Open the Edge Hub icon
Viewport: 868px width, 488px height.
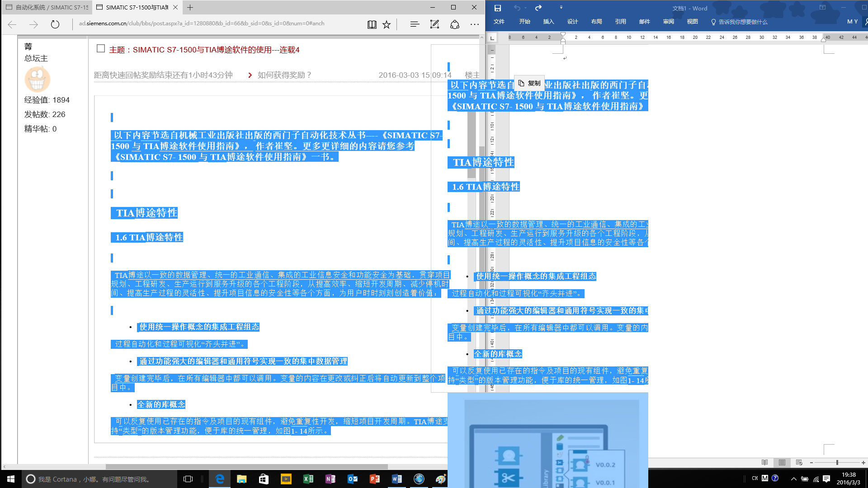(x=415, y=24)
